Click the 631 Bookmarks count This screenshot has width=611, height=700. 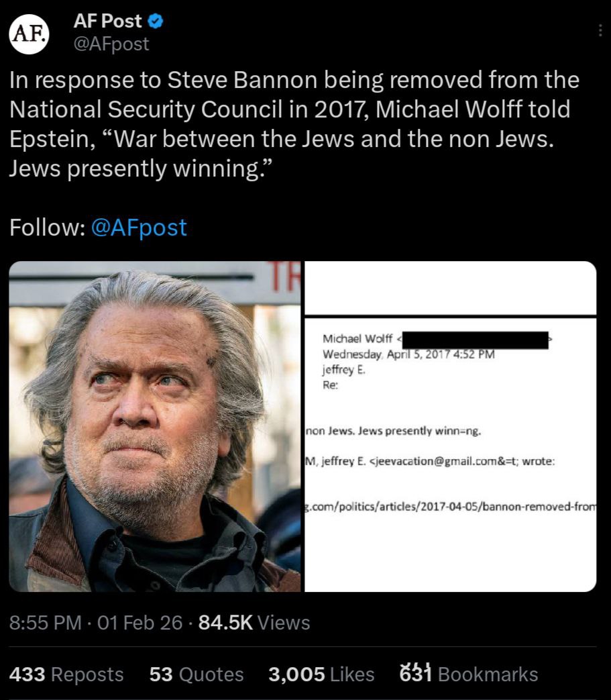click(468, 674)
